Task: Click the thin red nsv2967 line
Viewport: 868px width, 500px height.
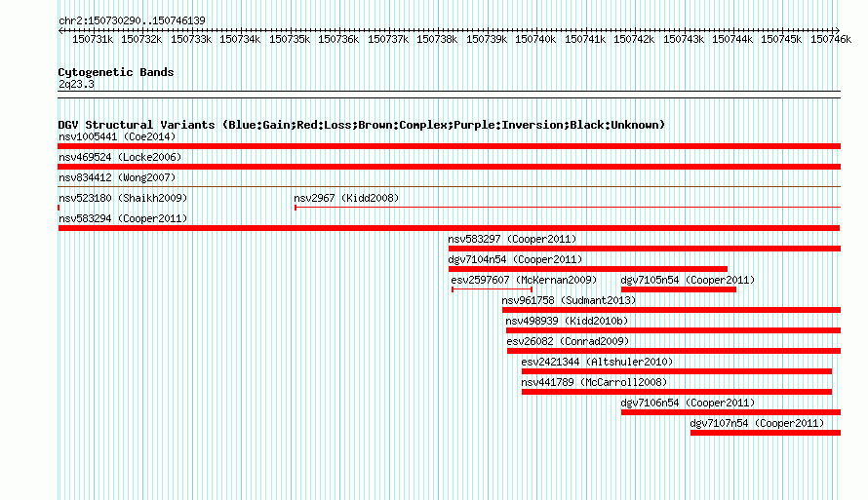Action: click(568, 208)
